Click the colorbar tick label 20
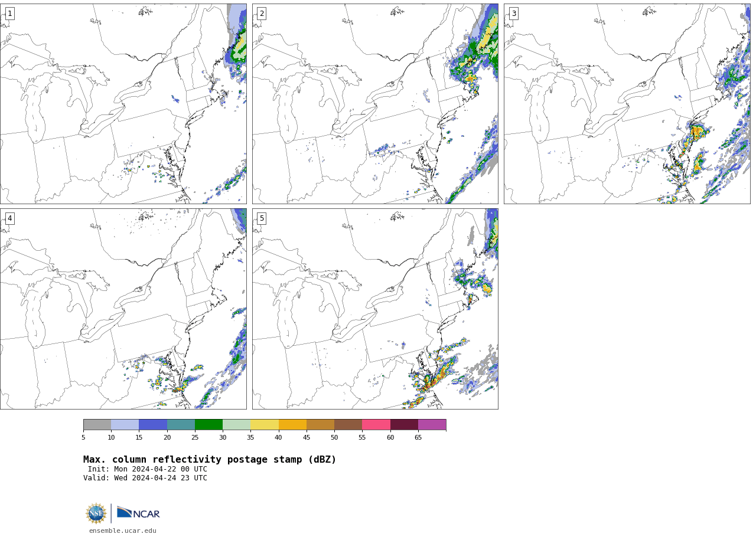 (x=167, y=437)
